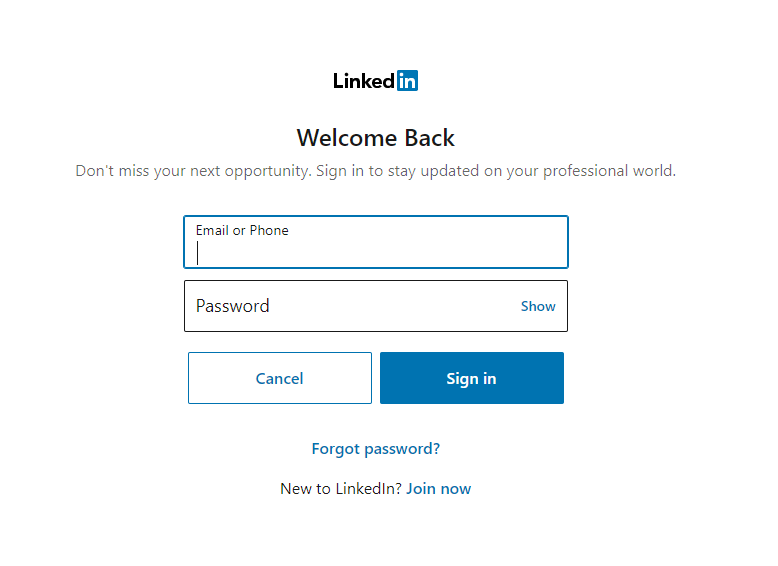The image size is (778, 566).
Task: Show the password characters
Action: (x=538, y=306)
